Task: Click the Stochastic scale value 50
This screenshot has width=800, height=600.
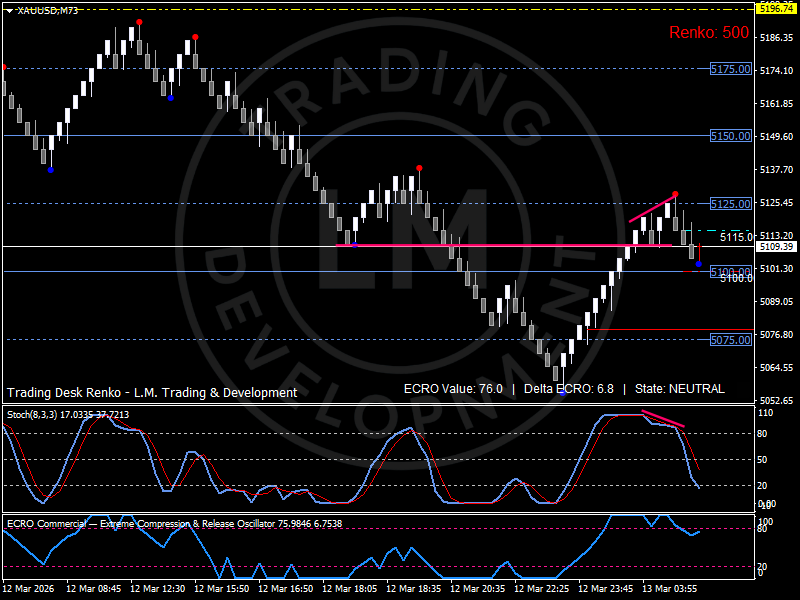Action: (762, 460)
